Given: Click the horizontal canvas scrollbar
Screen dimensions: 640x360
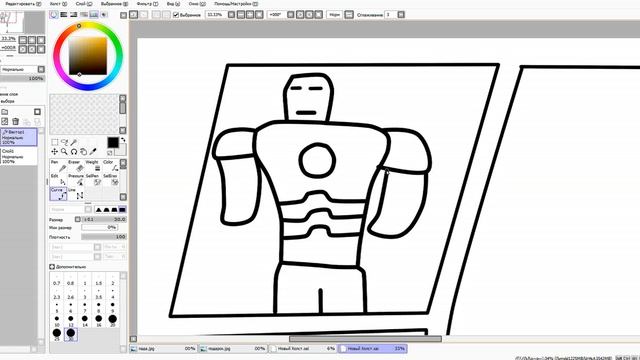Looking at the screenshot, I should click(365, 339).
